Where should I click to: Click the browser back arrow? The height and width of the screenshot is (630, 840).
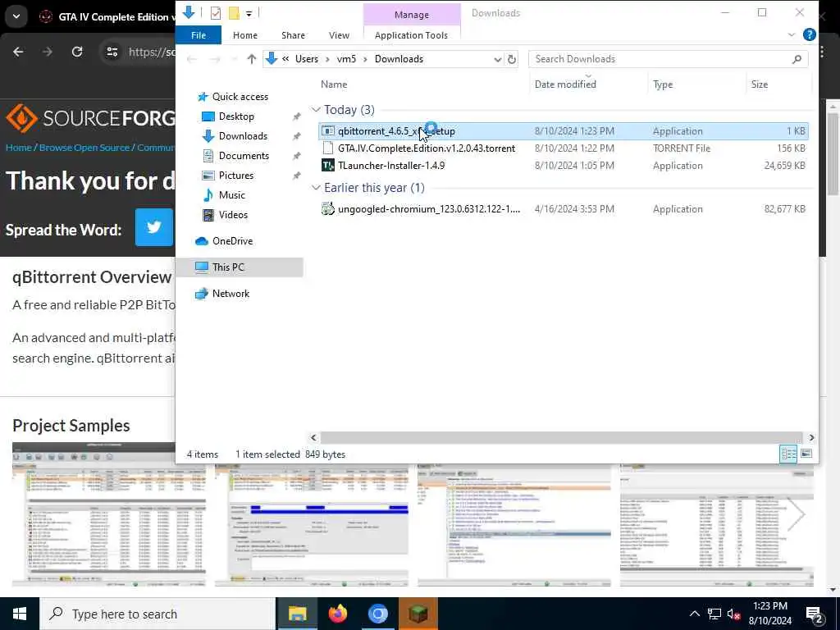pos(18,52)
